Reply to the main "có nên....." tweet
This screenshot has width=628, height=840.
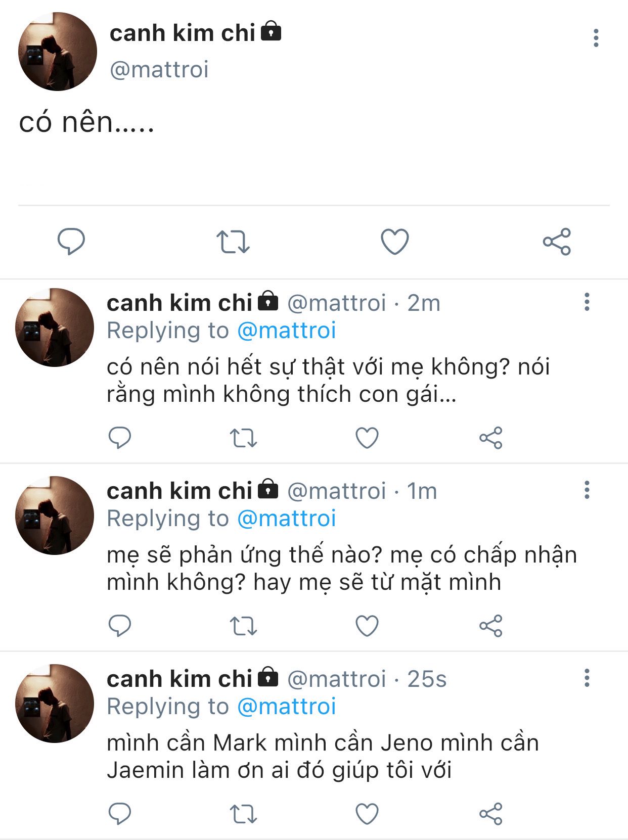71,241
